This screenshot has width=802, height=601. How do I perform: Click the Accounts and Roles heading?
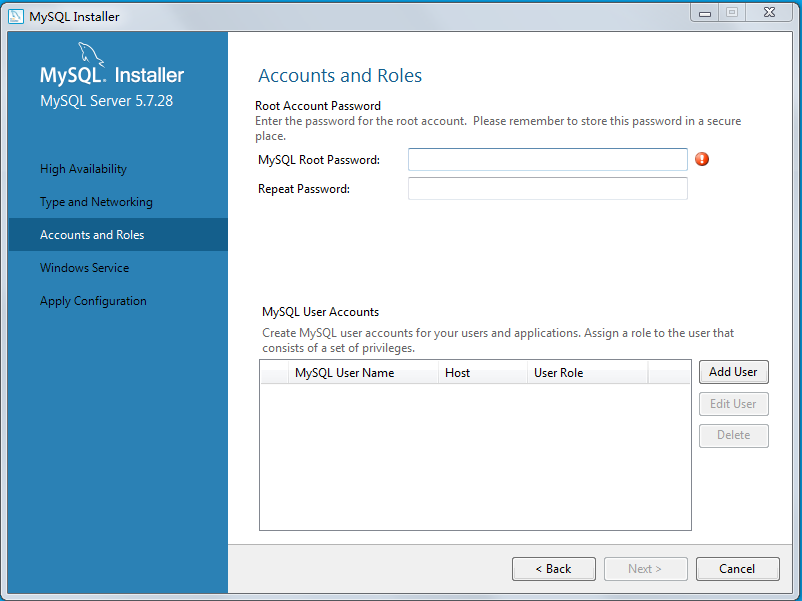(x=340, y=76)
